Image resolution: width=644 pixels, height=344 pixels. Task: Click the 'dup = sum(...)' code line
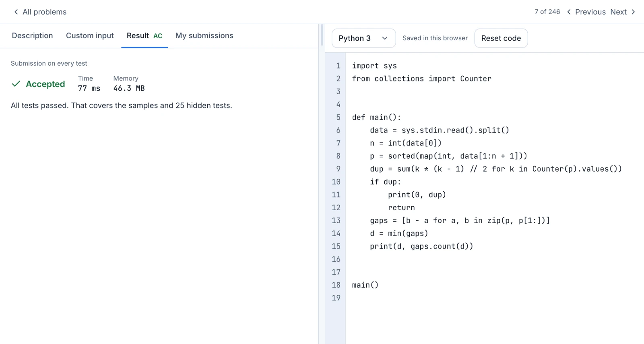click(x=496, y=169)
